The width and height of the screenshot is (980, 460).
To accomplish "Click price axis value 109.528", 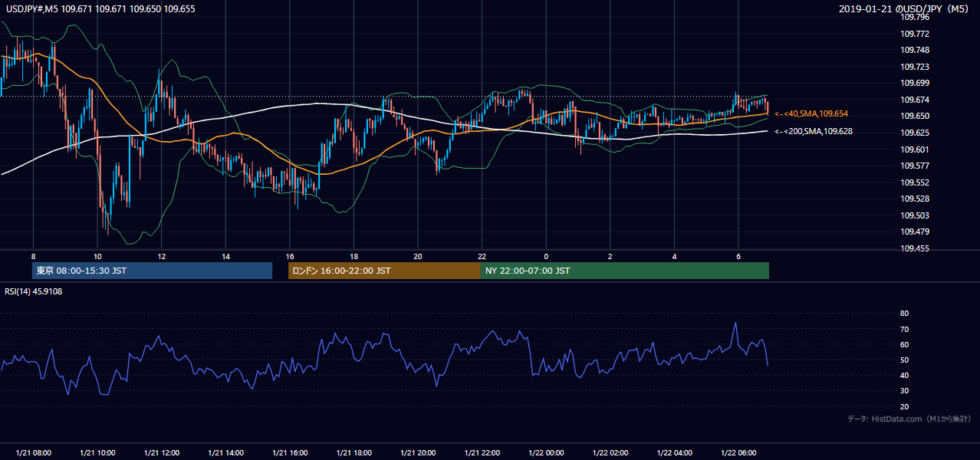I will point(915,199).
